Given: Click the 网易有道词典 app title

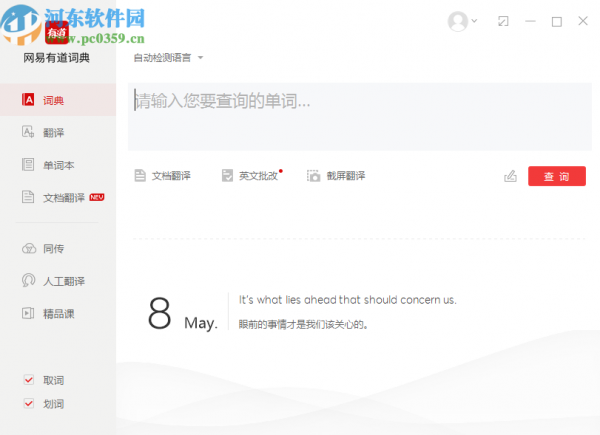Looking at the screenshot, I should coord(56,58).
